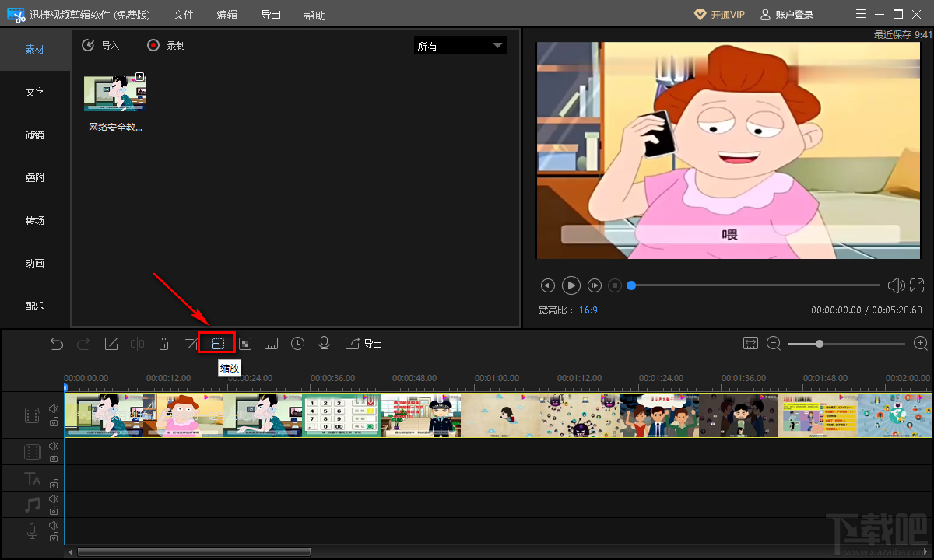Open the 所有 media filter dropdown
934x560 pixels.
(460, 46)
